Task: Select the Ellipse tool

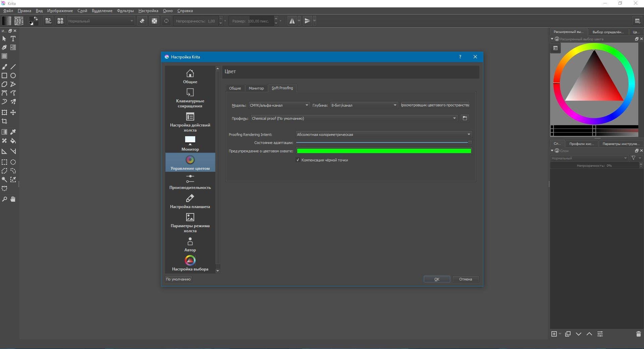Action: coord(13,76)
